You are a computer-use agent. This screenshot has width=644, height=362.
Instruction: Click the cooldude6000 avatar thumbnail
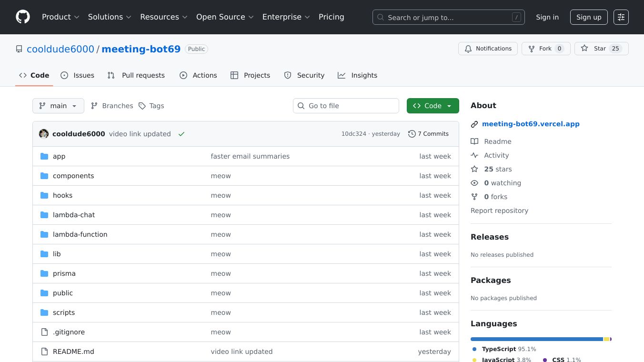click(44, 134)
